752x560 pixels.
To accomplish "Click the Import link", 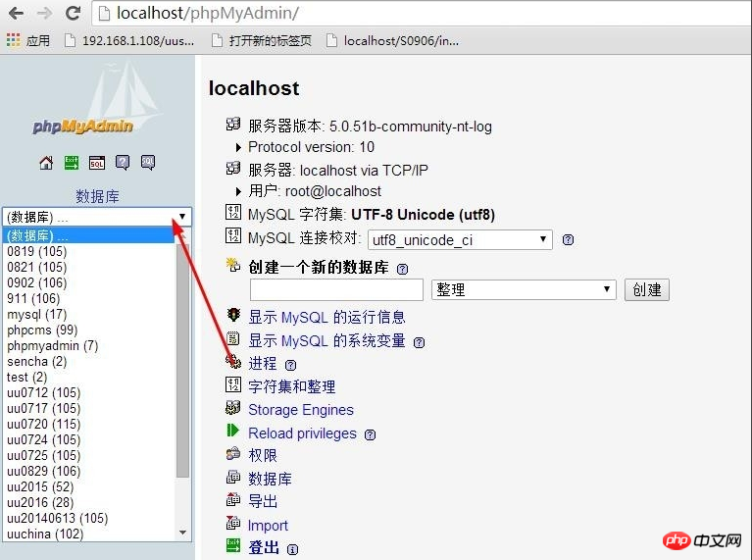I will (x=268, y=526).
